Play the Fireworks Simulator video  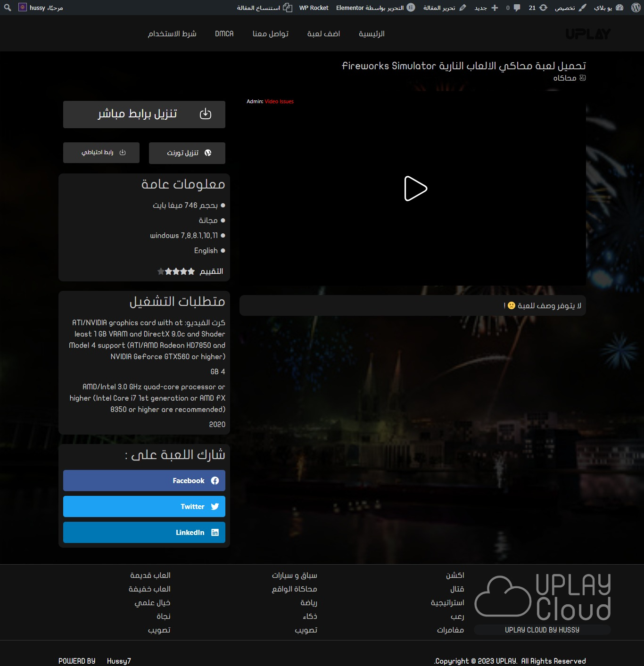(x=415, y=189)
